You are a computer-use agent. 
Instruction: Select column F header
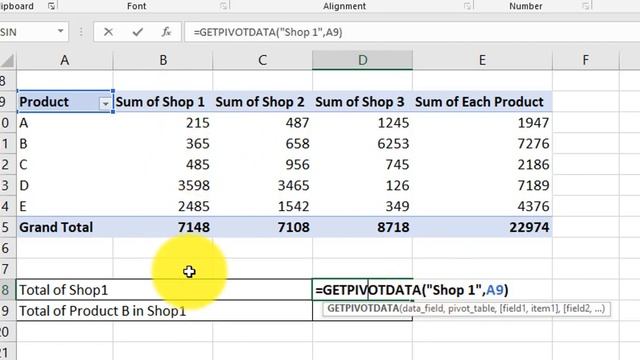click(586, 60)
